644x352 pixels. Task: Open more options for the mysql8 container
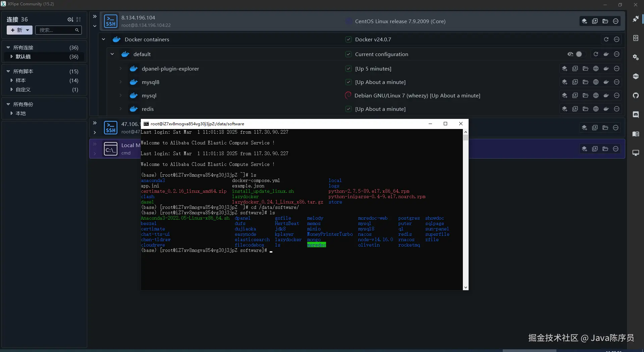point(616,82)
